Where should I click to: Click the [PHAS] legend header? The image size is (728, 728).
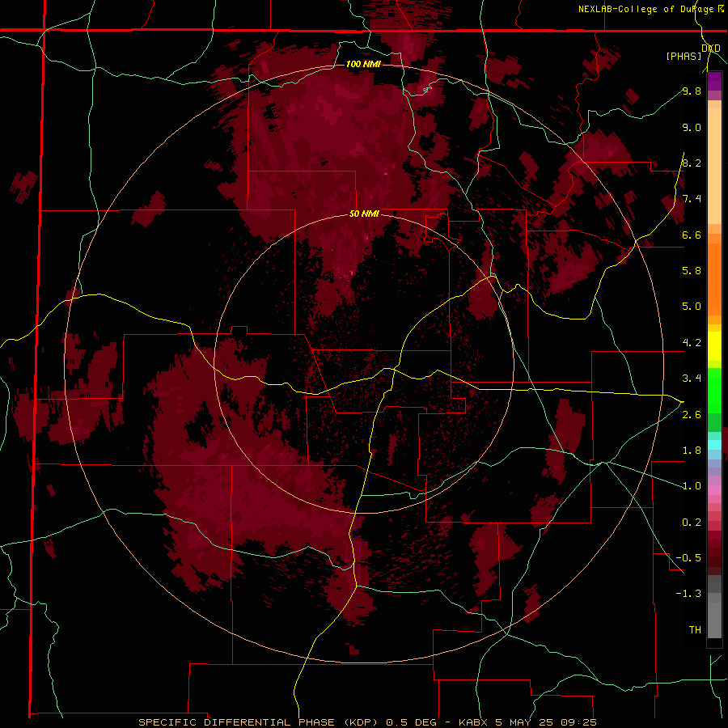coord(684,56)
